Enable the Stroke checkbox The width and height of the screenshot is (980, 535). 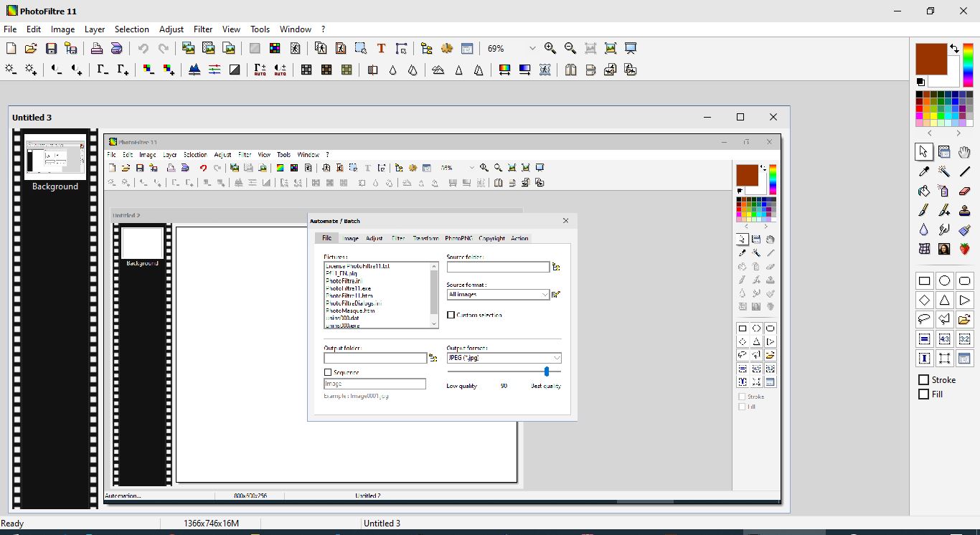click(x=924, y=380)
